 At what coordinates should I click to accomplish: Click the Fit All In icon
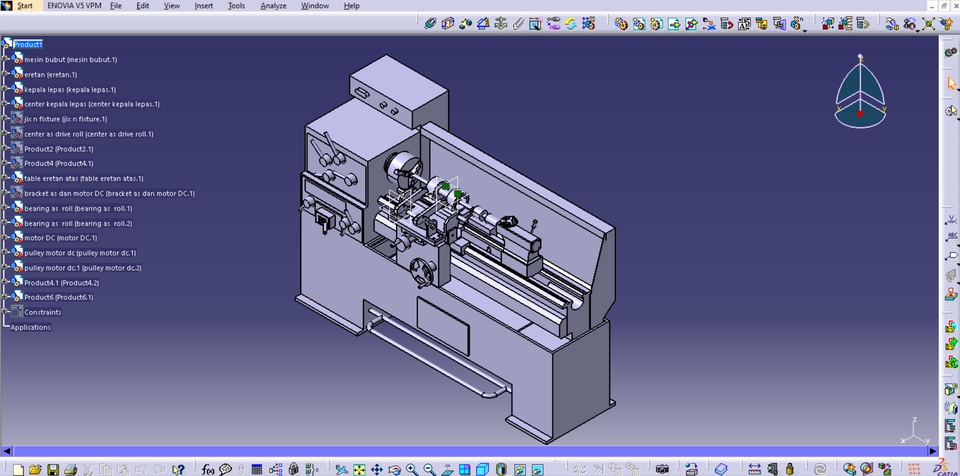359,469
